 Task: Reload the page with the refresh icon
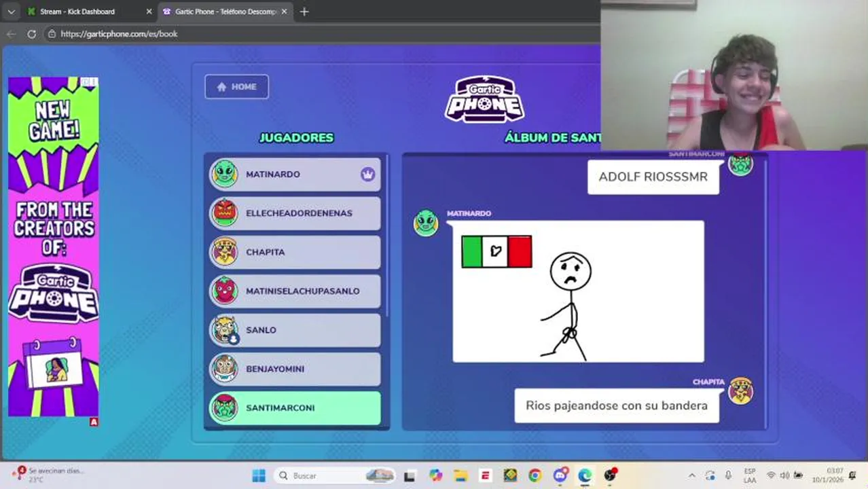(x=31, y=33)
